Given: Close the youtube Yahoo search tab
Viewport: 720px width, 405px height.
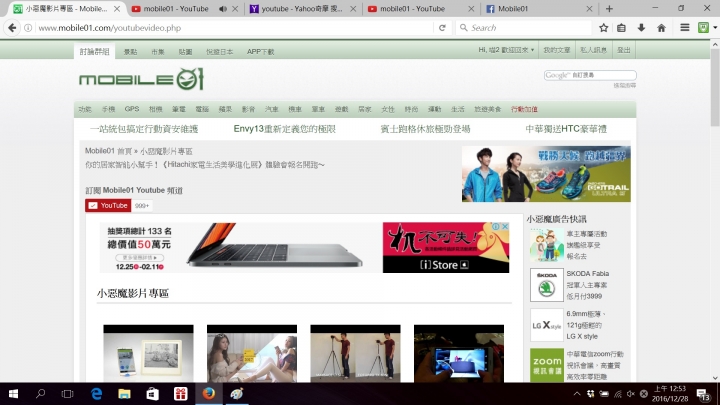Looking at the screenshot, I should (x=353, y=9).
